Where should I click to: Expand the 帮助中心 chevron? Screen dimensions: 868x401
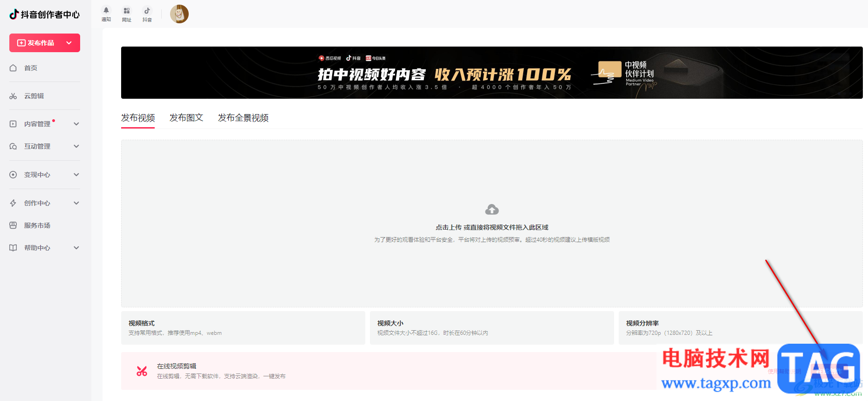pyautogui.click(x=76, y=248)
